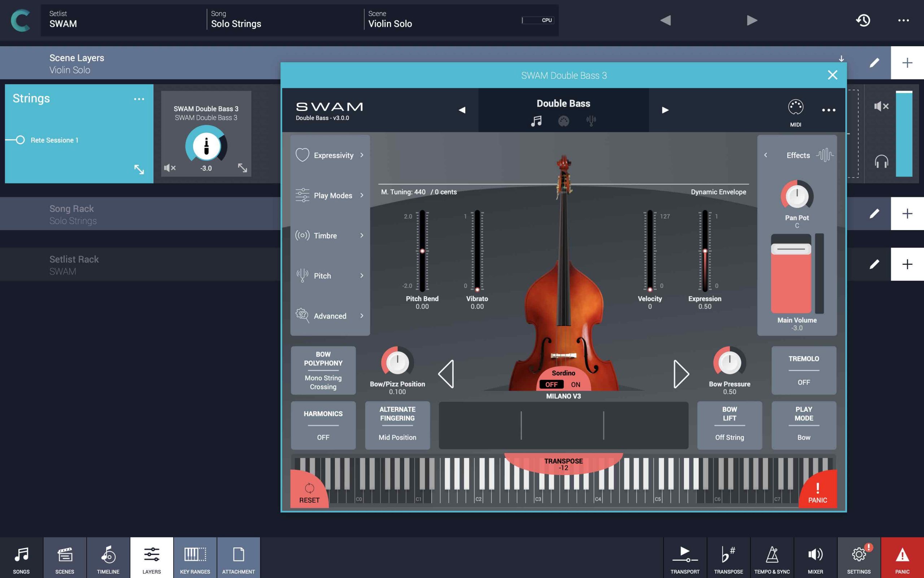Screen dimensions: 924x578
Task: Expand the Pitch section
Action: coord(330,276)
